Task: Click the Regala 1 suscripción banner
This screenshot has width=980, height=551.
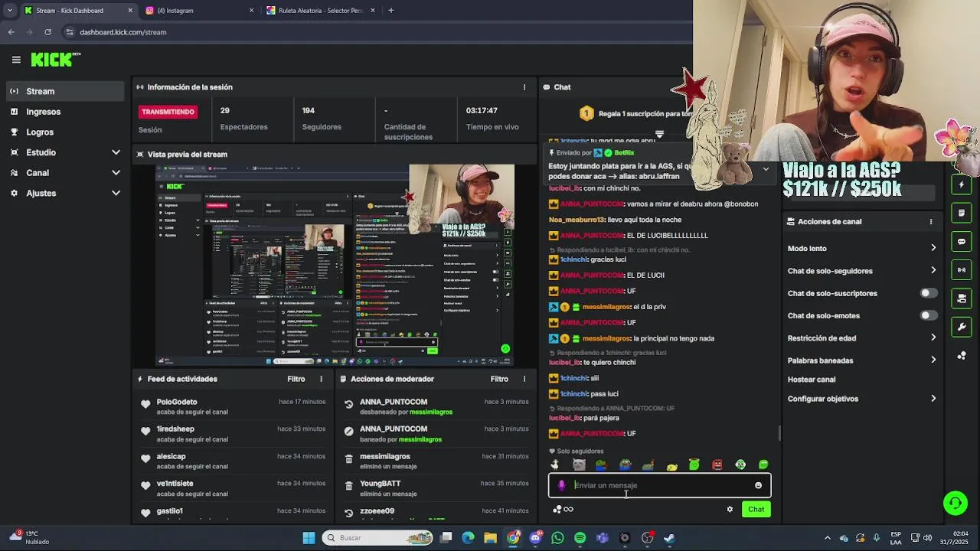Action: coord(635,113)
